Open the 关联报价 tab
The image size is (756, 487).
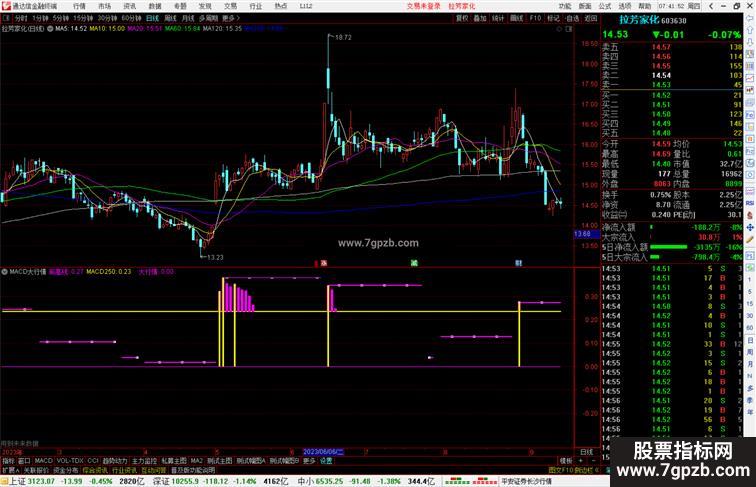point(34,470)
